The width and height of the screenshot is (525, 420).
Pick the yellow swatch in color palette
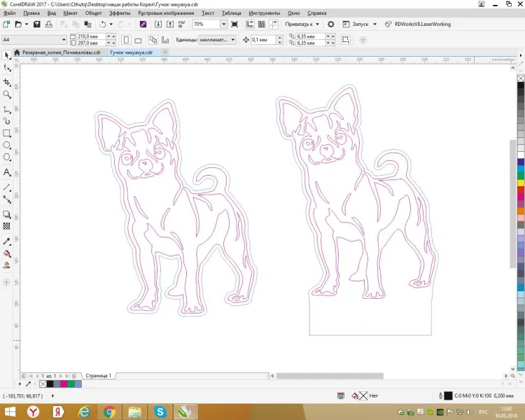point(521,183)
